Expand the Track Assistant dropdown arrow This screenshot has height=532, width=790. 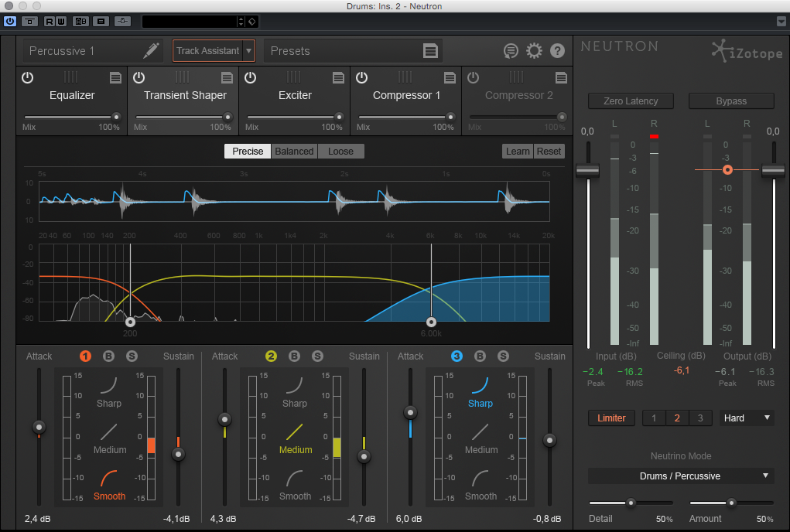tap(248, 51)
